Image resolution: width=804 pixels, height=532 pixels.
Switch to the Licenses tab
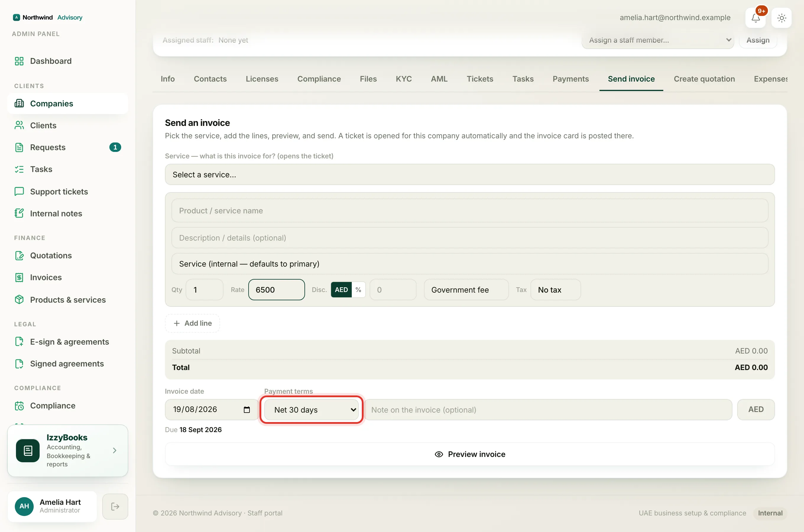click(x=262, y=79)
